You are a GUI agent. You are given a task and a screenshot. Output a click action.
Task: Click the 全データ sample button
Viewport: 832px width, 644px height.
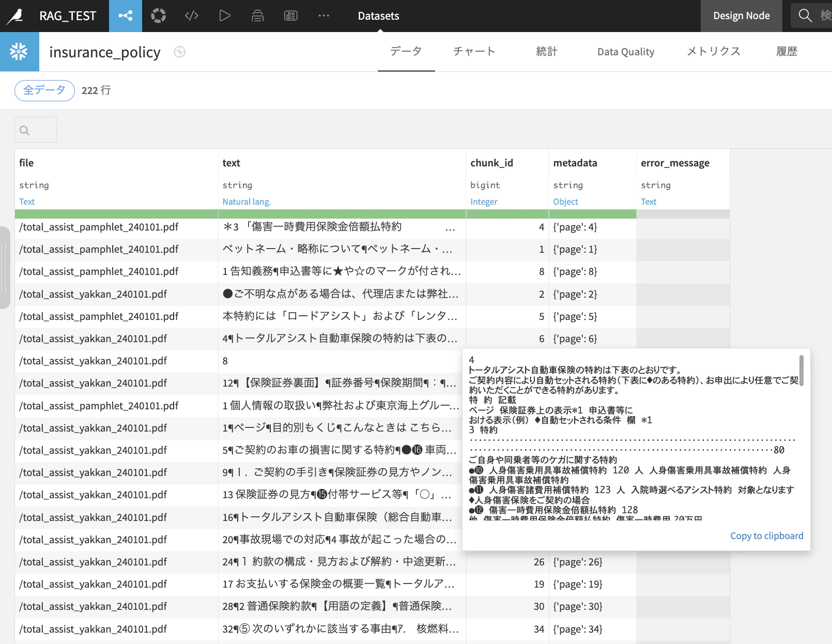pos(44,90)
